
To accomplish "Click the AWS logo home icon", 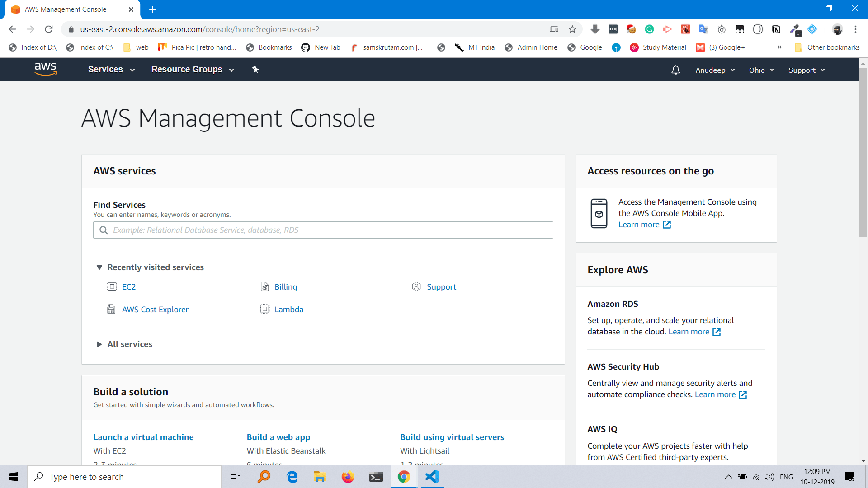I will (x=45, y=69).
